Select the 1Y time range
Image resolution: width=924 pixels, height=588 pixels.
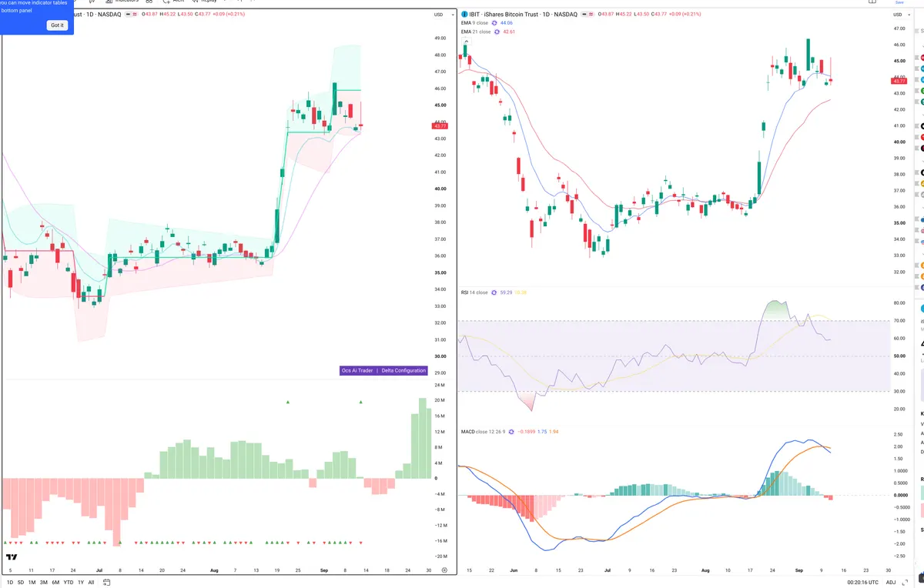coord(81,583)
